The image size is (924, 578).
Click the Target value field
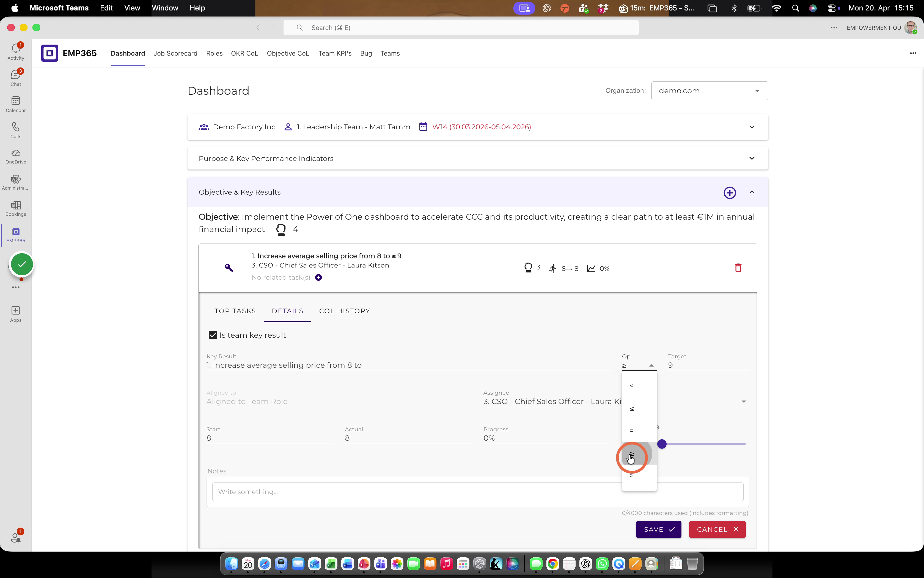click(x=708, y=366)
